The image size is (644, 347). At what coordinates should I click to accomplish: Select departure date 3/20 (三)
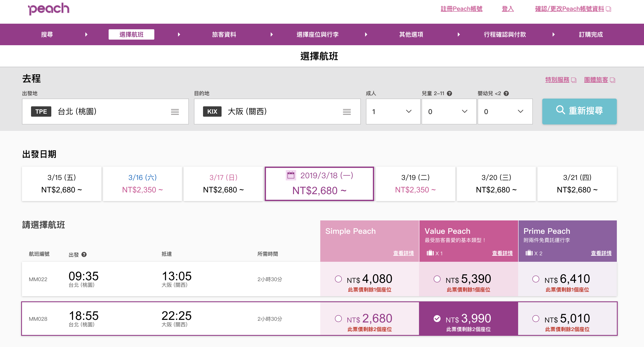[496, 184]
